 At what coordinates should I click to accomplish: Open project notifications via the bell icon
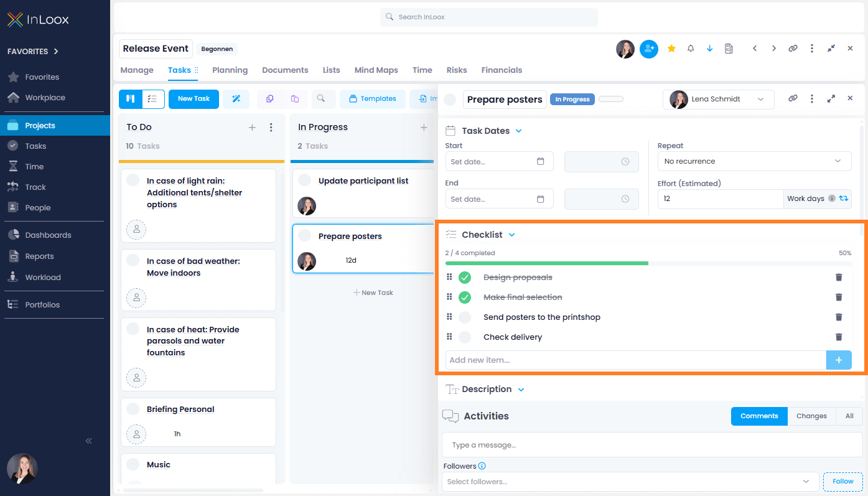691,49
